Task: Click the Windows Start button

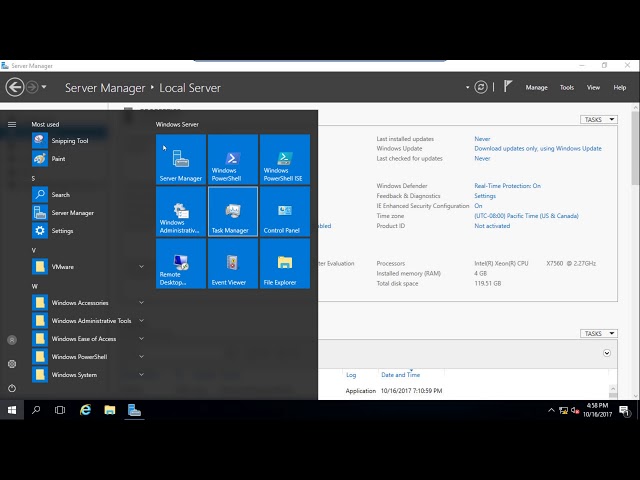Action: point(12,410)
